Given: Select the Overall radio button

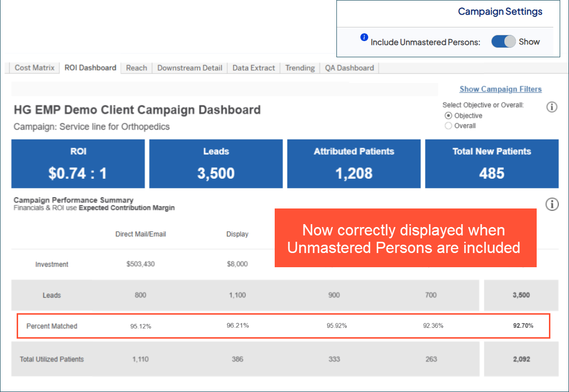Looking at the screenshot, I should tap(448, 126).
